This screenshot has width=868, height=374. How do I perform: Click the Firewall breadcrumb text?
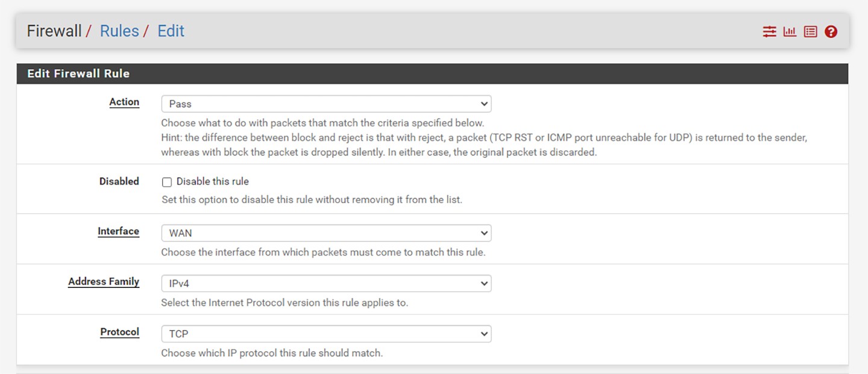pyautogui.click(x=54, y=31)
